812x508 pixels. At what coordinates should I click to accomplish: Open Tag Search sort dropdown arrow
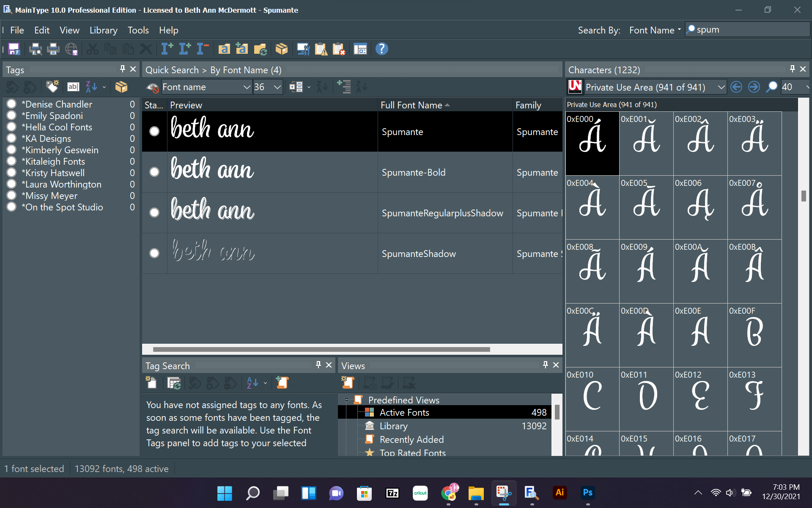coord(265,383)
